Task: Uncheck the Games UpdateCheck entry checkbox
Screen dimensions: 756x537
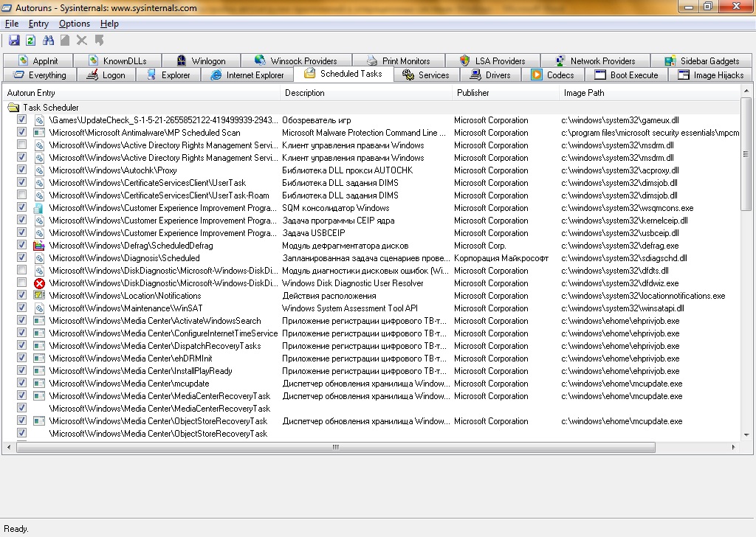Action: [21, 119]
